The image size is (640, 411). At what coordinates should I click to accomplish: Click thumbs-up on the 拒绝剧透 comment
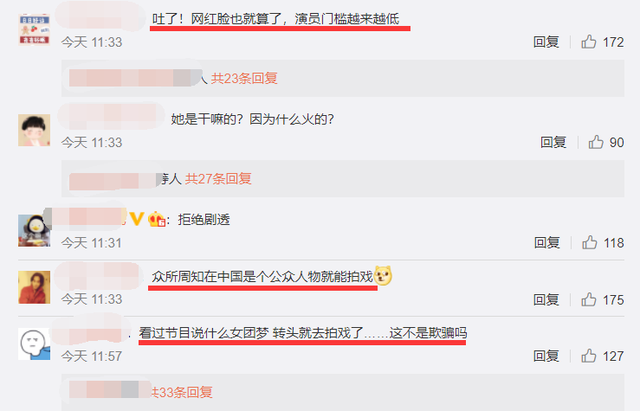click(589, 242)
